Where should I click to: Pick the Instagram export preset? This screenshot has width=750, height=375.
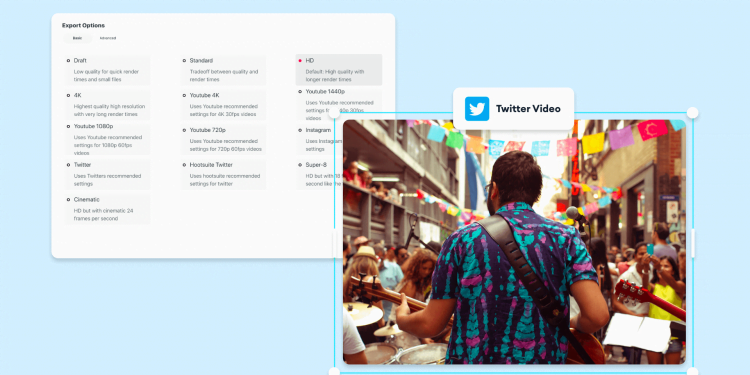tap(319, 139)
